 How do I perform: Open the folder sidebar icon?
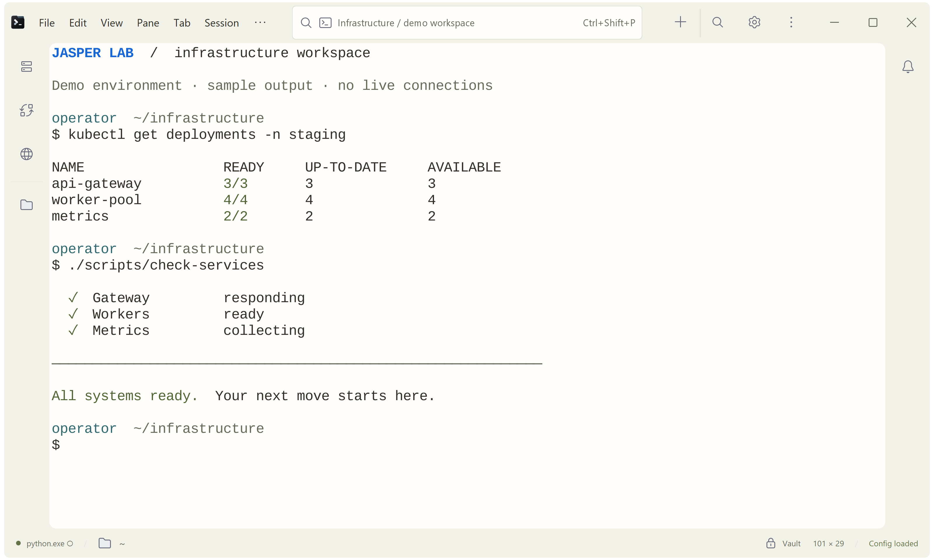(27, 205)
